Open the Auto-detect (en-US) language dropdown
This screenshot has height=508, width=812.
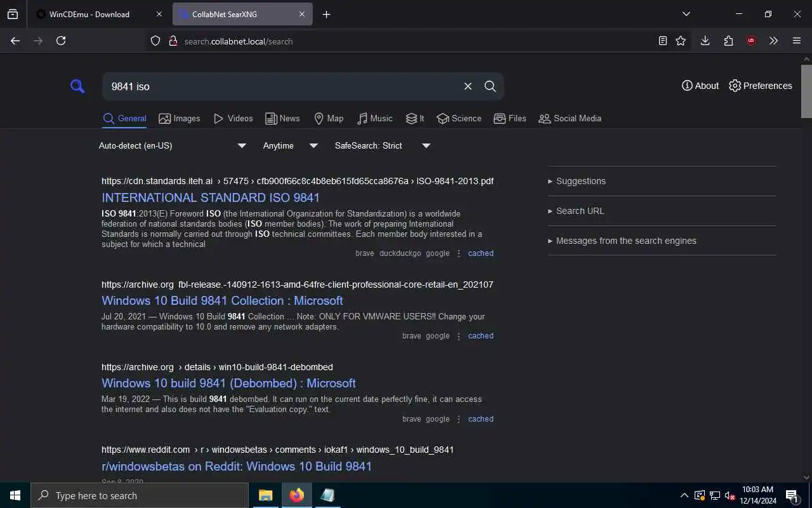coord(173,146)
